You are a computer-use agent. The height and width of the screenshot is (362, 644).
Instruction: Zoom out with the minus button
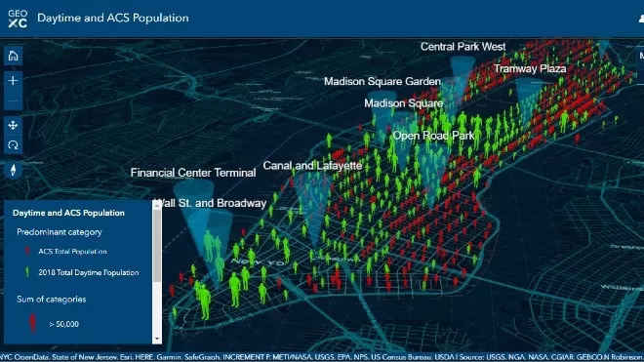pyautogui.click(x=13, y=101)
